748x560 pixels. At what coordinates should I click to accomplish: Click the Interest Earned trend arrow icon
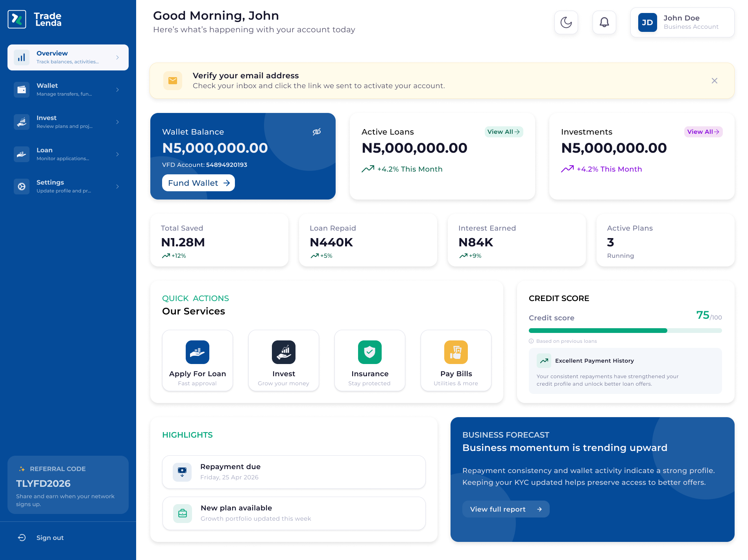(x=464, y=256)
